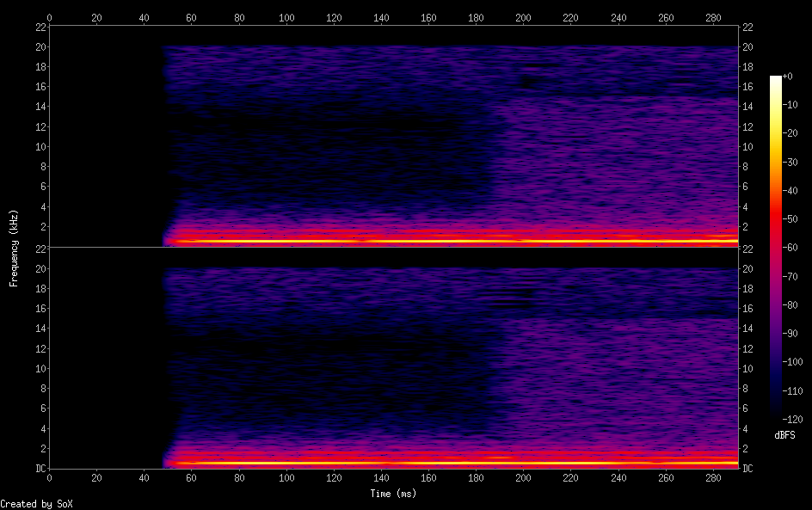Click the 20 kHz label on the upper-right axis
Viewport: 812px width, 510px height.
point(747,47)
